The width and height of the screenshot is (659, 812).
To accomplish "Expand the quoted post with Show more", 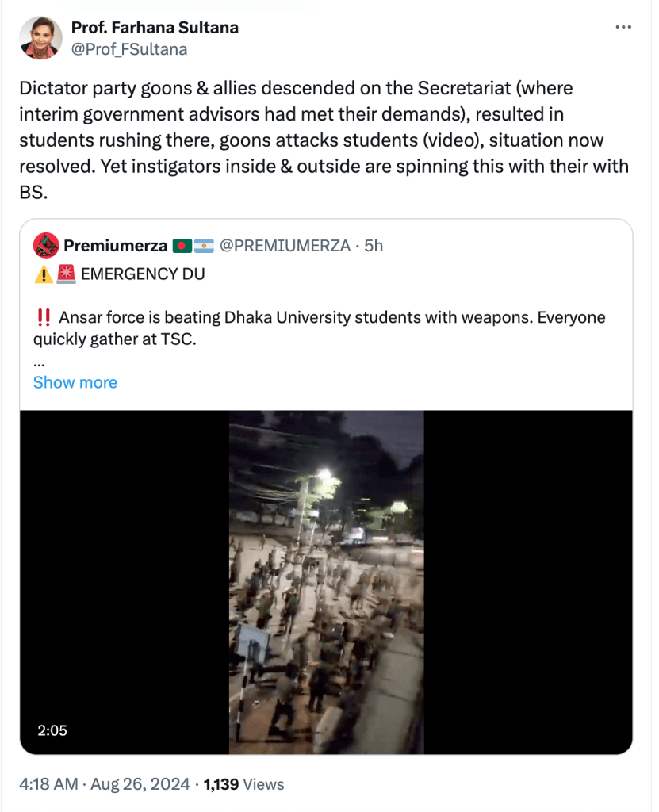I will (75, 382).
